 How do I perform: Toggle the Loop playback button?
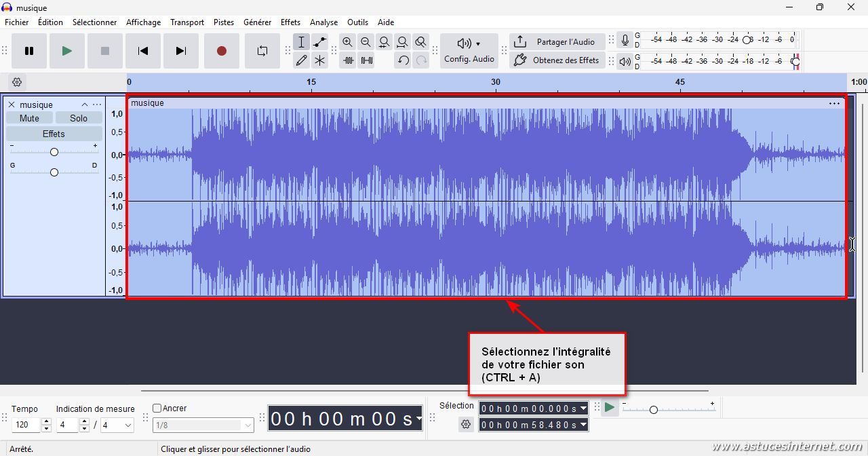click(x=262, y=51)
